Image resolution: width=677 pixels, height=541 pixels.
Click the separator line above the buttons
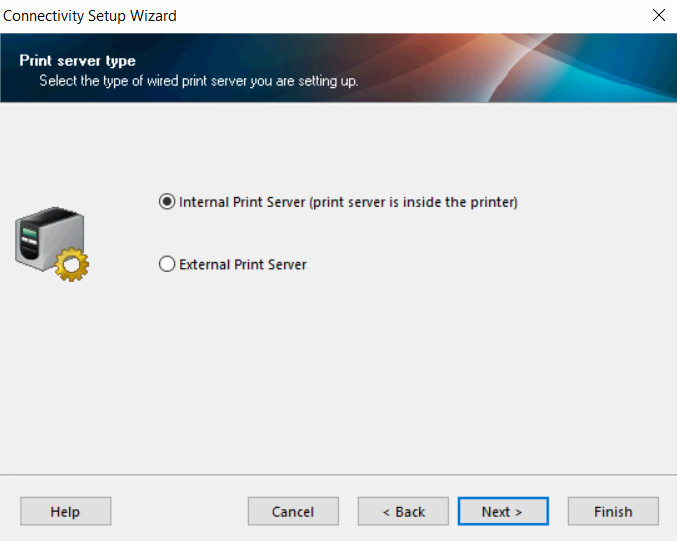coord(338,475)
